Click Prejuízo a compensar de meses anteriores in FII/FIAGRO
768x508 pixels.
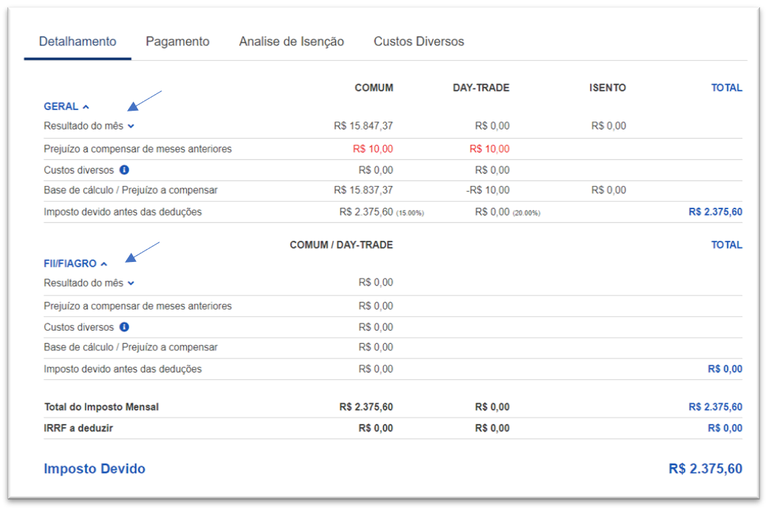pyautogui.click(x=138, y=306)
